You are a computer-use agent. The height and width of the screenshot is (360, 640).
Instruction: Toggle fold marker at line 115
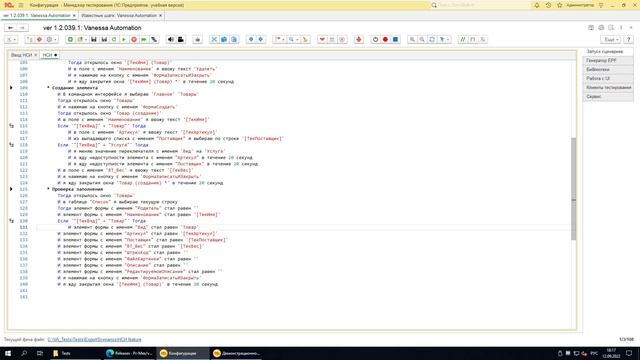11,126
